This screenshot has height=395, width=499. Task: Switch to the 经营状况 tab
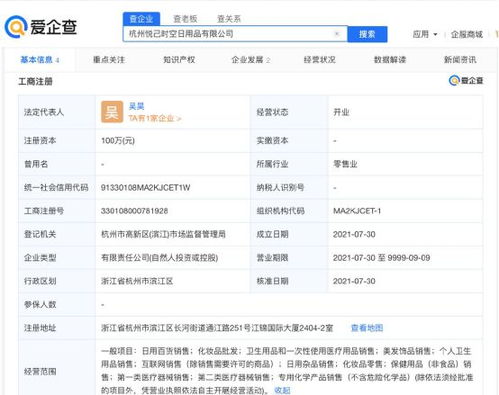[319, 60]
